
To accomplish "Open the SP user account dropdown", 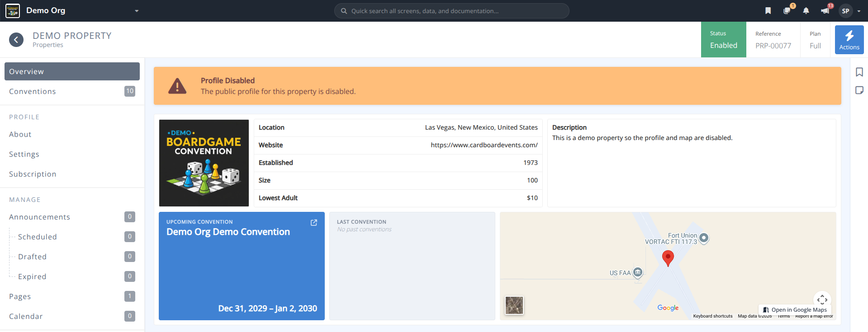I will (x=850, y=11).
